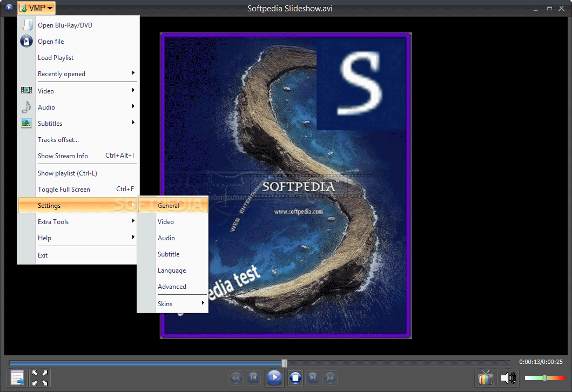572x392 pixels.
Task: Expand the Recently opened submenu arrow
Action: pyautogui.click(x=133, y=73)
